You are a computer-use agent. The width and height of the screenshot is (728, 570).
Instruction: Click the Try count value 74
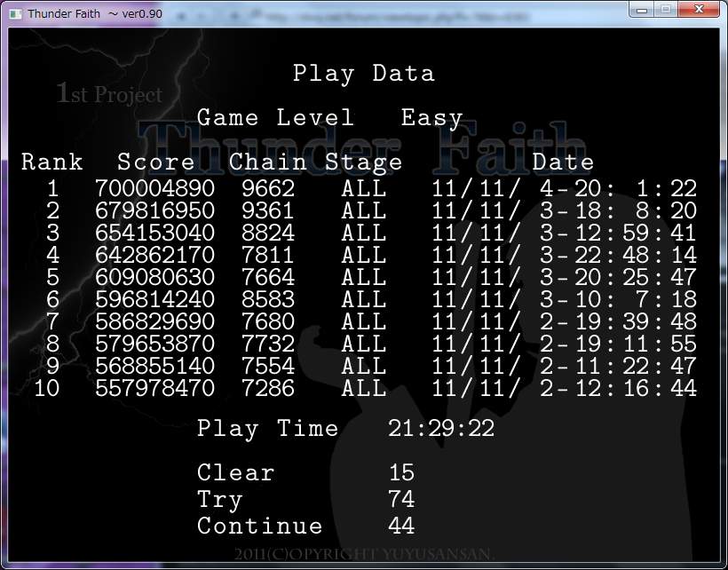[x=401, y=500]
